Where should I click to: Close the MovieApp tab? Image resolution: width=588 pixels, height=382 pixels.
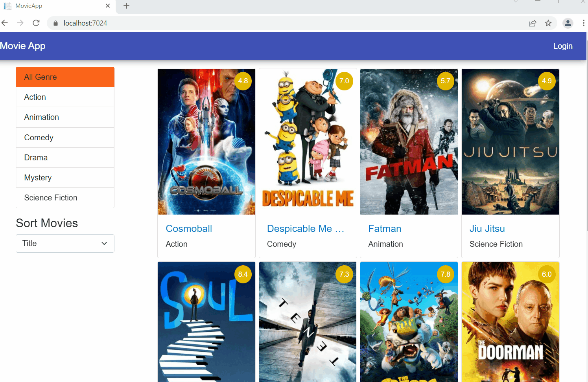point(108,6)
